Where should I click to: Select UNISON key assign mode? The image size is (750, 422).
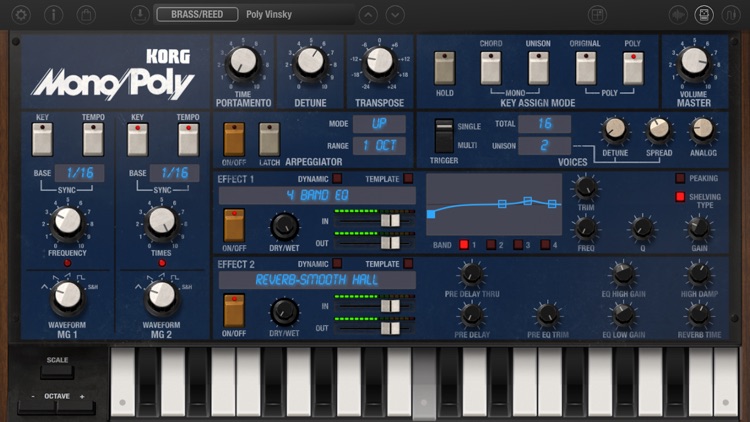tap(538, 68)
